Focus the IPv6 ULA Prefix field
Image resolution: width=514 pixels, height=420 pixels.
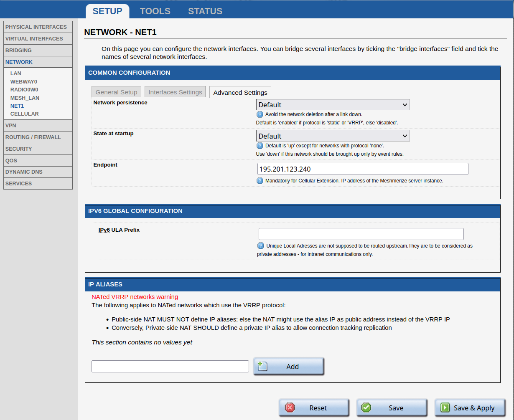361,234
